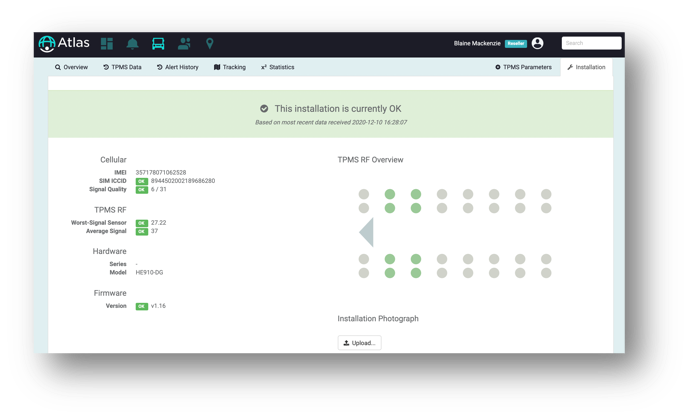Click the Reseller badge
The width and height of the screenshot is (691, 418).
(x=516, y=43)
